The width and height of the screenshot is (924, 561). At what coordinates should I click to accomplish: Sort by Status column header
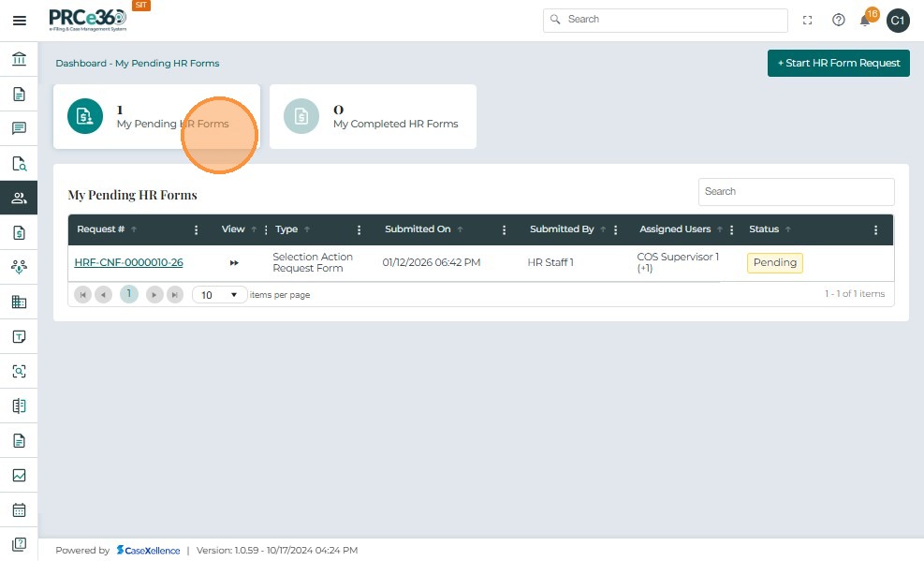[x=764, y=229]
